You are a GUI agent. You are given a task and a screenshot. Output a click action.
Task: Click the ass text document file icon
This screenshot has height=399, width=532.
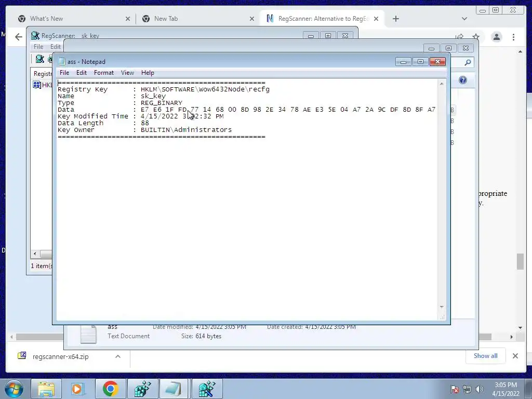(x=88, y=334)
